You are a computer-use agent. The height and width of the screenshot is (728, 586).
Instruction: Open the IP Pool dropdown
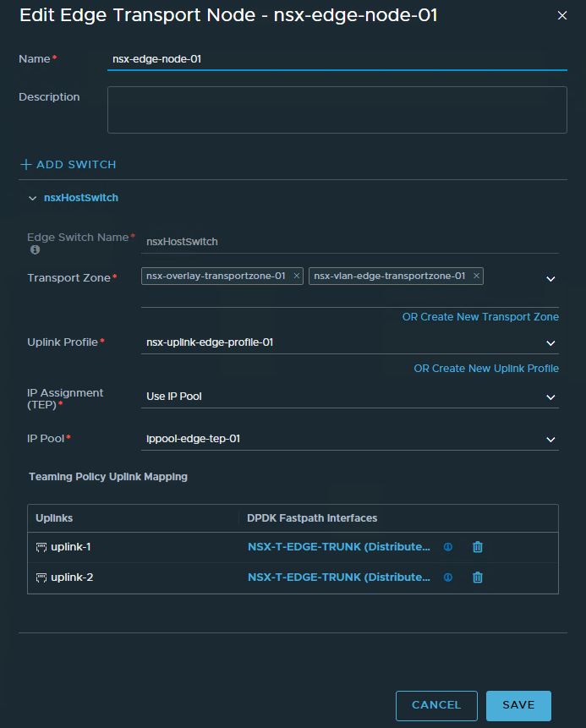(x=550, y=439)
